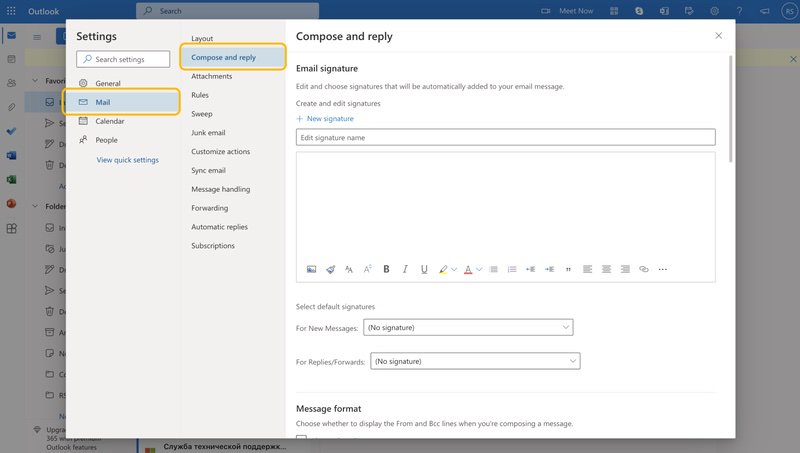Open the Attachments settings
The width and height of the screenshot is (800, 453).
click(x=212, y=76)
